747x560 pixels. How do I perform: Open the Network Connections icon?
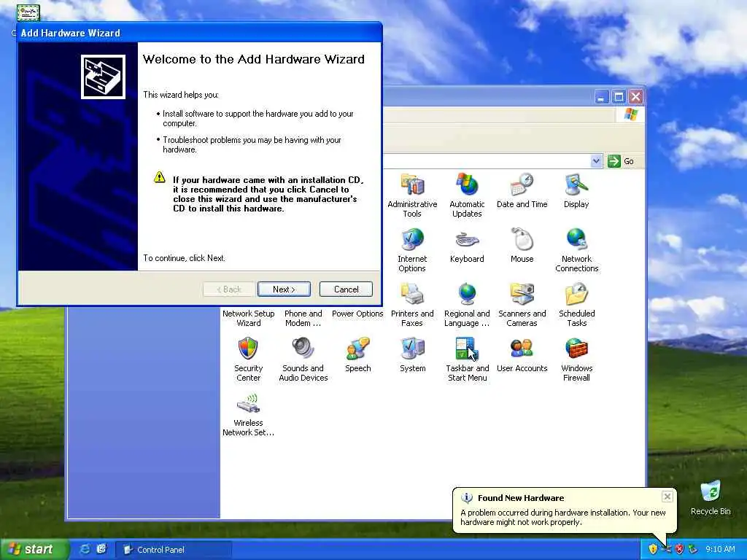point(576,239)
